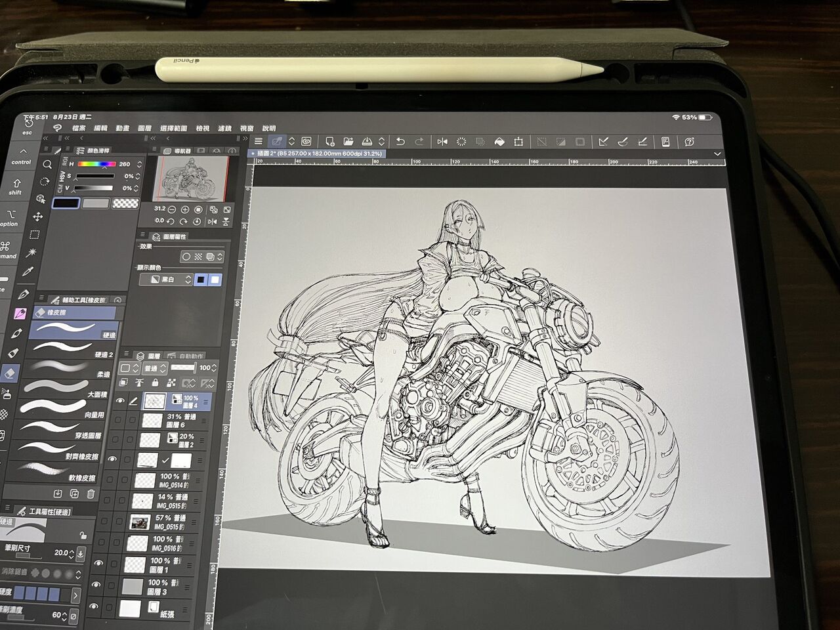Select the main color black swatch
840x630 pixels.
(x=66, y=203)
